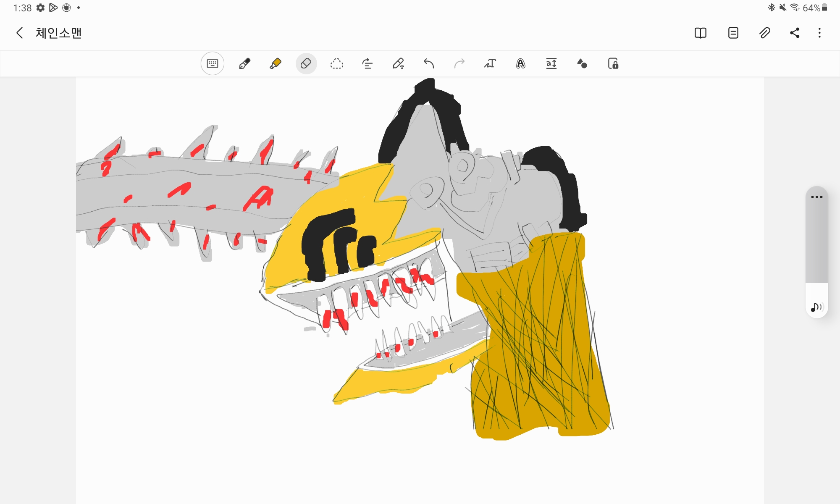Tap the Bluetooth status icon
Viewport: 840px width, 504px height.
(x=772, y=8)
